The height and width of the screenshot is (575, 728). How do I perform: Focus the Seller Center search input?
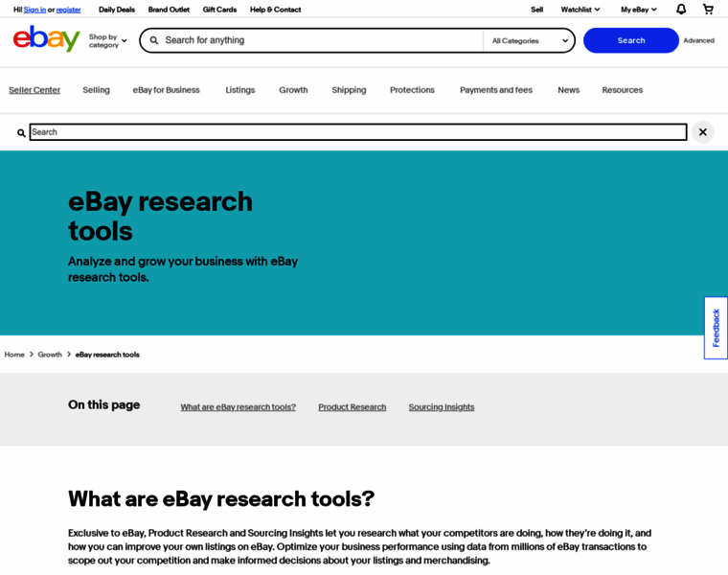pyautogui.click(x=358, y=132)
